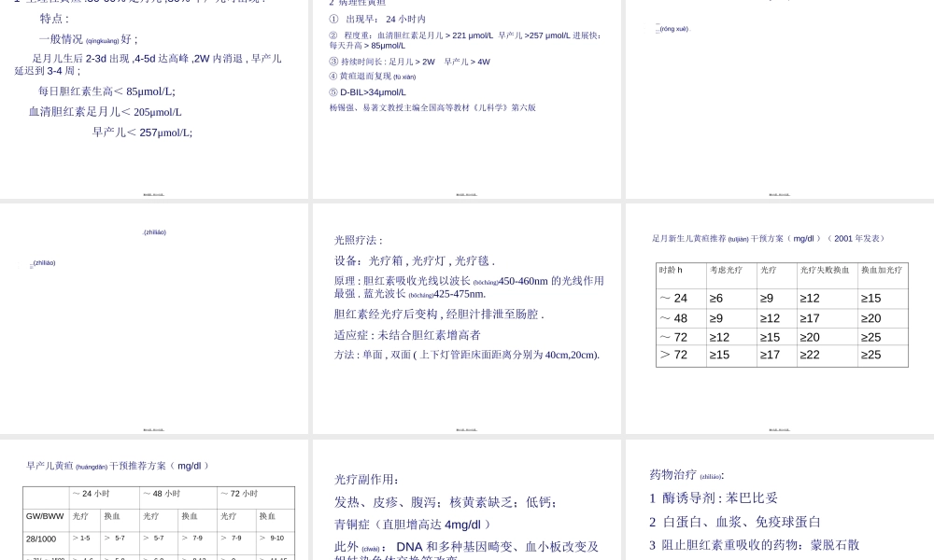Select the D-BIL>34μmol/L list item
The height and width of the screenshot is (560, 934).
click(x=372, y=91)
